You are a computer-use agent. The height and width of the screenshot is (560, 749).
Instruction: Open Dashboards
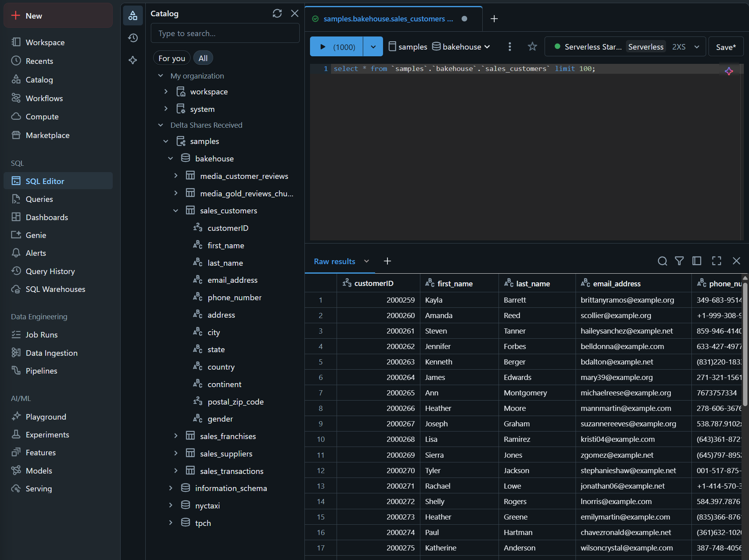58,217
